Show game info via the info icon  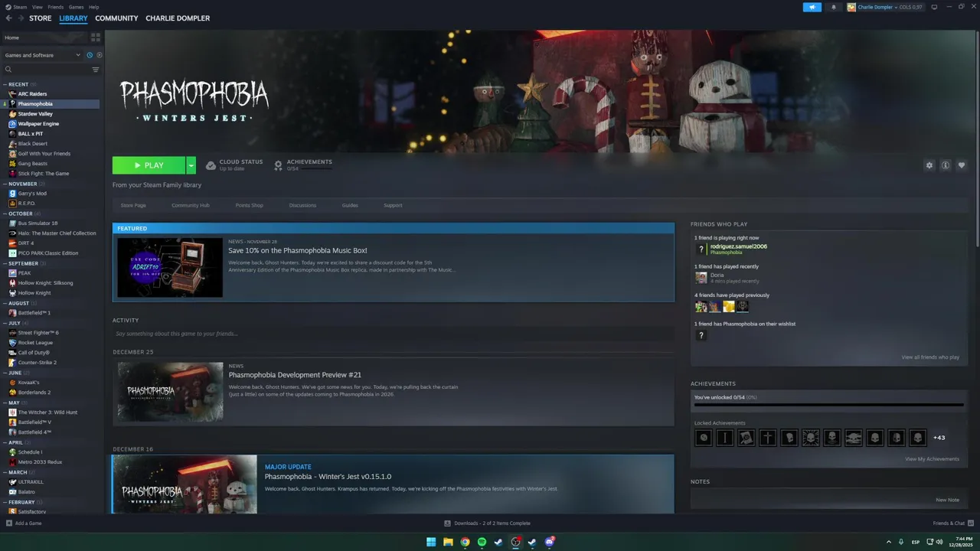(946, 165)
